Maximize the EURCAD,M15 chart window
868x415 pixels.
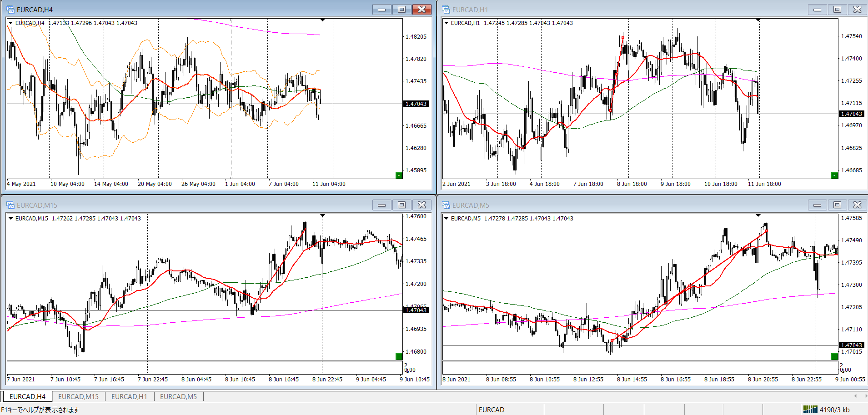point(401,205)
